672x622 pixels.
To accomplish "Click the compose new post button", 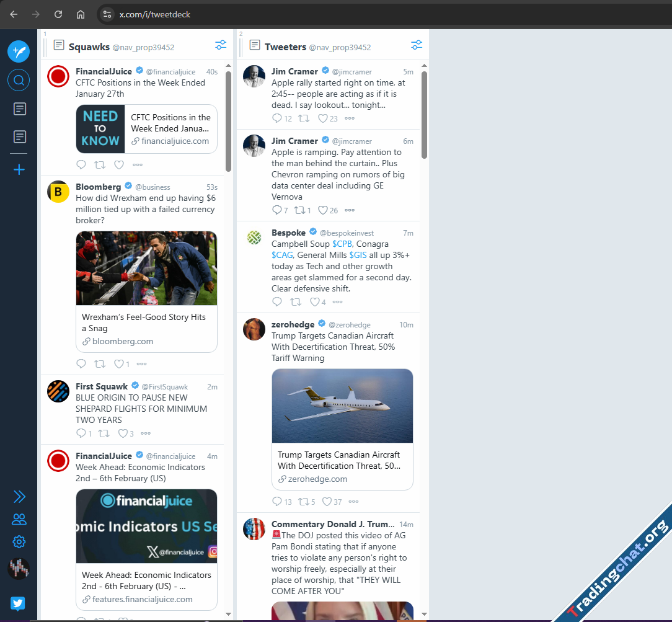I will [x=19, y=51].
